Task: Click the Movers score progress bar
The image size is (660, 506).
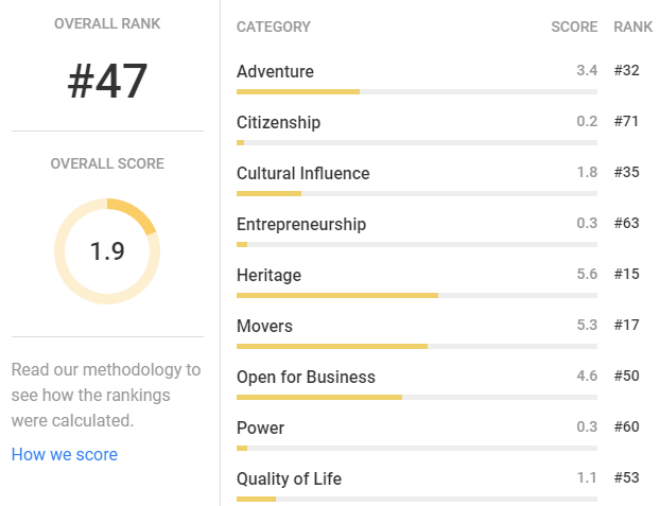Action: [x=417, y=346]
